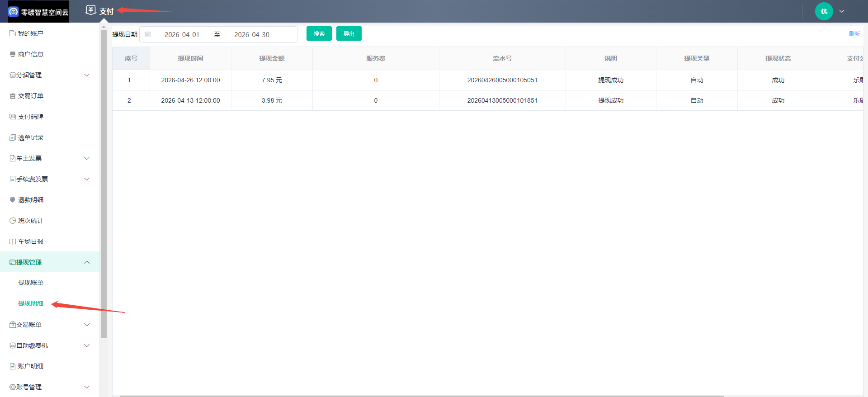Open the 我的账户 menu item
Viewport: 868px width, 397px height.
click(x=50, y=33)
